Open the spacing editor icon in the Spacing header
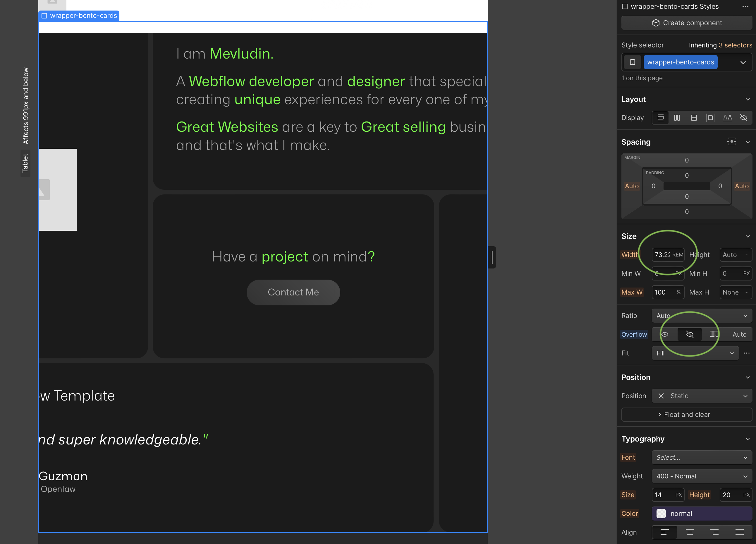This screenshot has height=544, width=756. click(x=731, y=142)
